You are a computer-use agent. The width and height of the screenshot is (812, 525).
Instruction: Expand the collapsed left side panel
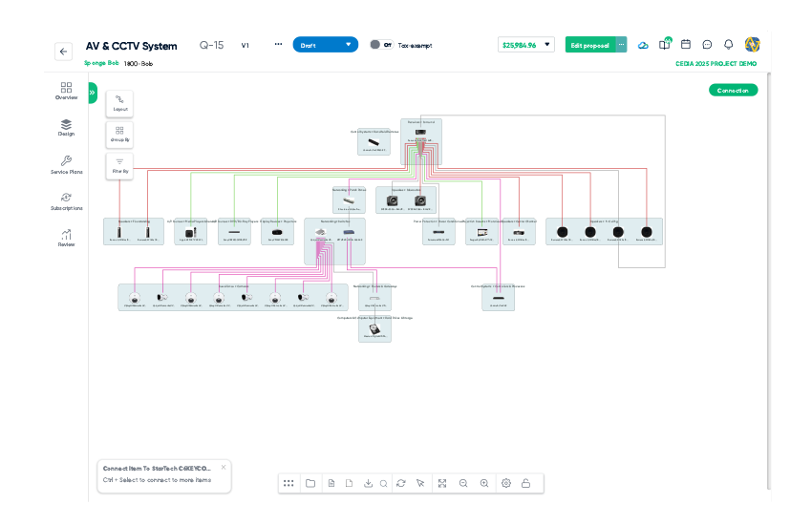click(x=93, y=93)
